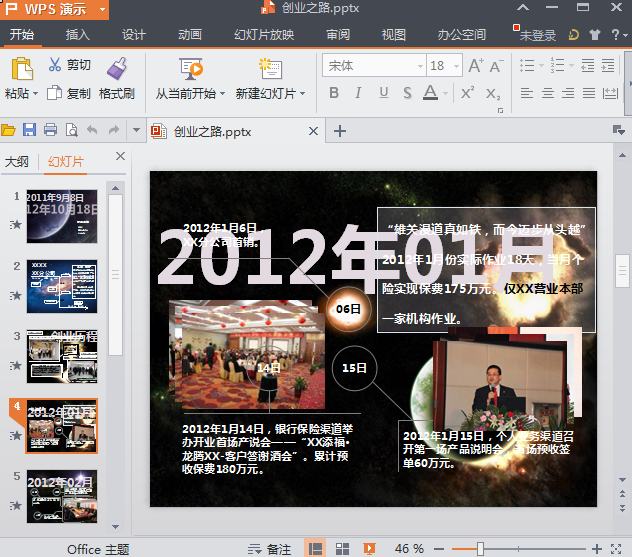Select slide 2 thumbnail in the panel
Screen dimensions: 632x557
coord(61,286)
